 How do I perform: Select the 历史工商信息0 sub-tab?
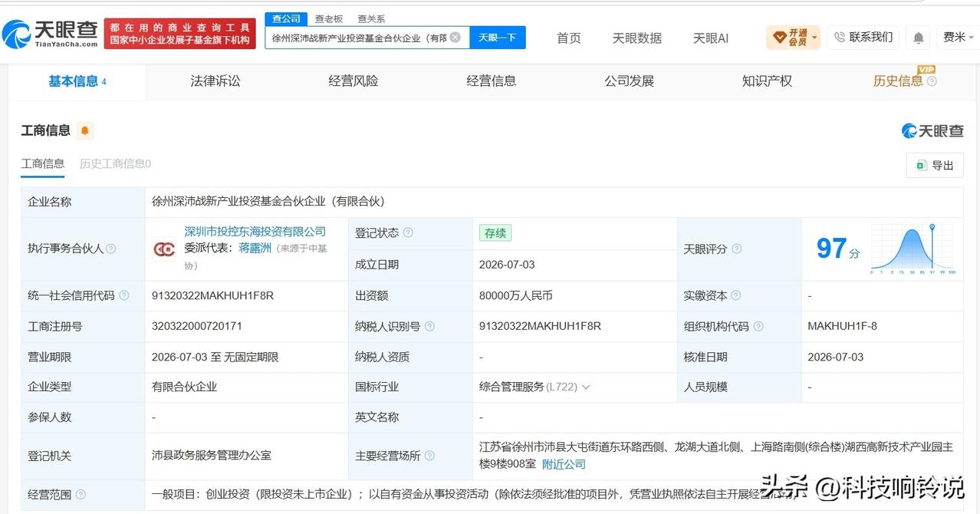115,163
